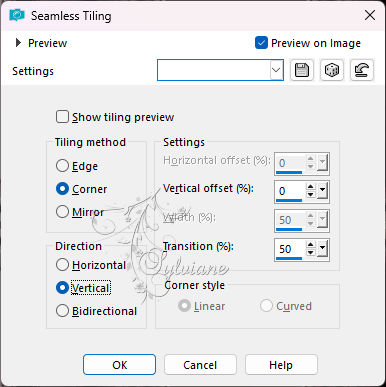Screen dimensions: 386x387
Task: Click the OK button
Action: click(119, 365)
